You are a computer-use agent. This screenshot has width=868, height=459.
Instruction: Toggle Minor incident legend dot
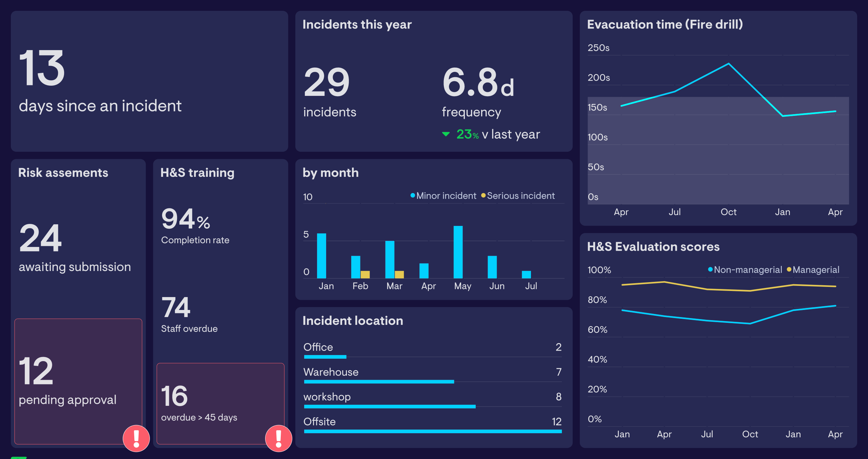pyautogui.click(x=413, y=195)
